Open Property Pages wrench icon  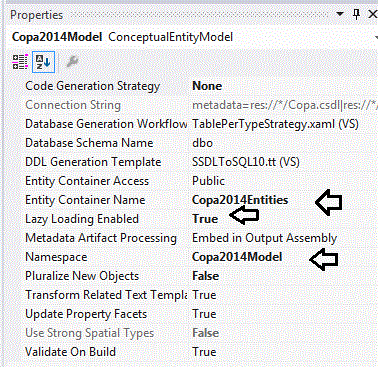point(72,62)
